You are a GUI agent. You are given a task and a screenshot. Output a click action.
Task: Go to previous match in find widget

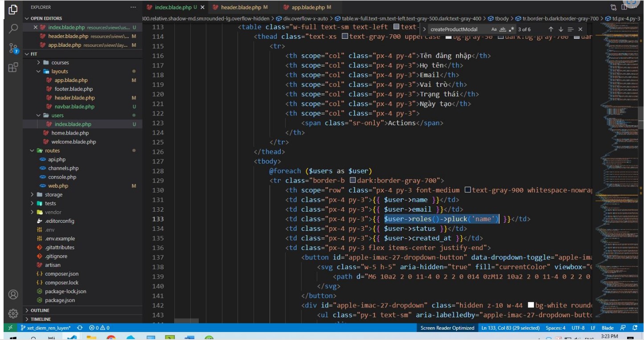[551, 29]
